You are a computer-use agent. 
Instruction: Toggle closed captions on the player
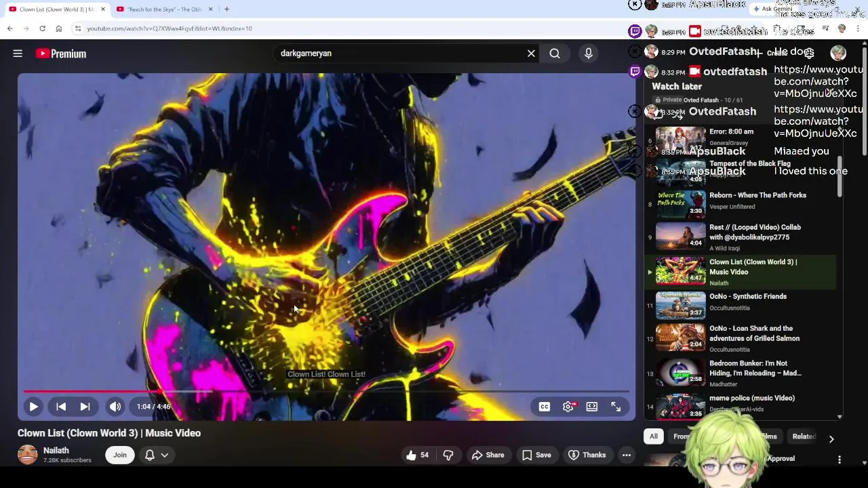point(545,407)
